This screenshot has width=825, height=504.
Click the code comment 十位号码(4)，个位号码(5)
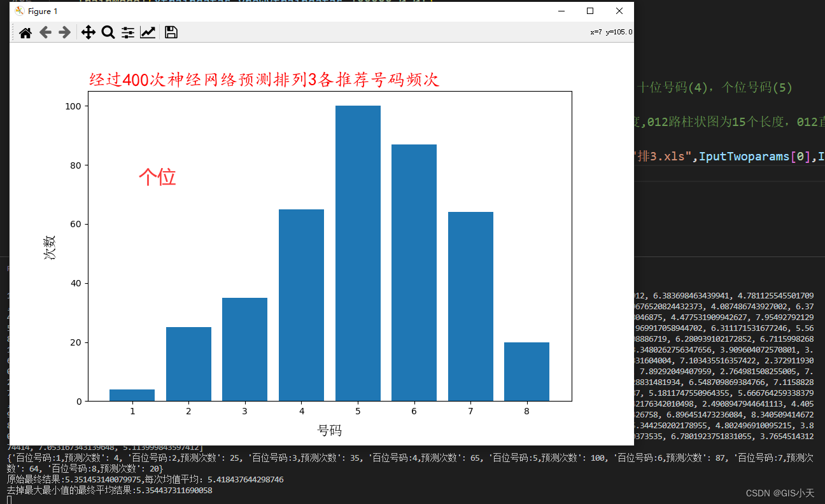tap(716, 88)
